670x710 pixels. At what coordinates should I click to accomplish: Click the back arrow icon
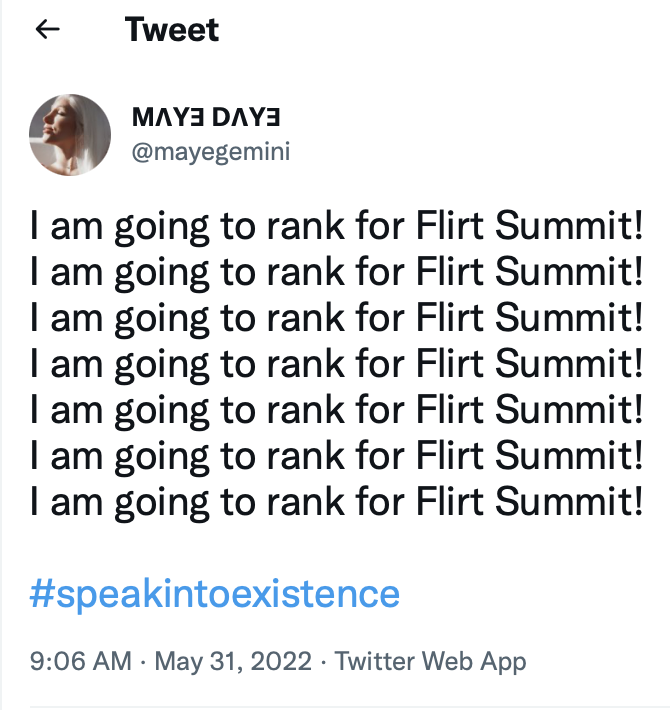pos(47,30)
